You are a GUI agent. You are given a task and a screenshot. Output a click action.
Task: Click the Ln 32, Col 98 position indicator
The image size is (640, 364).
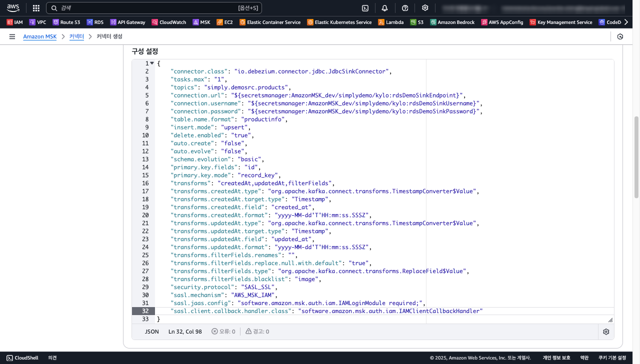click(185, 332)
